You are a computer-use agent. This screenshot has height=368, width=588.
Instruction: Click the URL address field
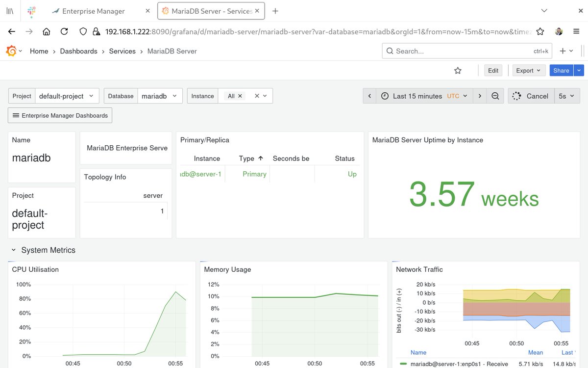(x=318, y=31)
